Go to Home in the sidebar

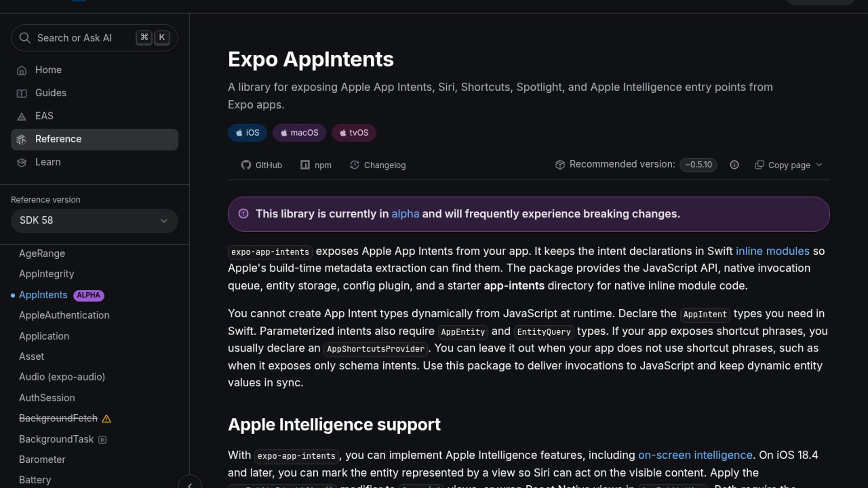(94, 70)
